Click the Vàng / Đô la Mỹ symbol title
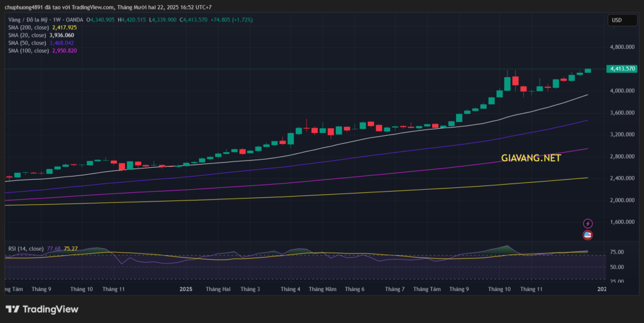The width and height of the screenshot is (644, 323). tap(28, 20)
